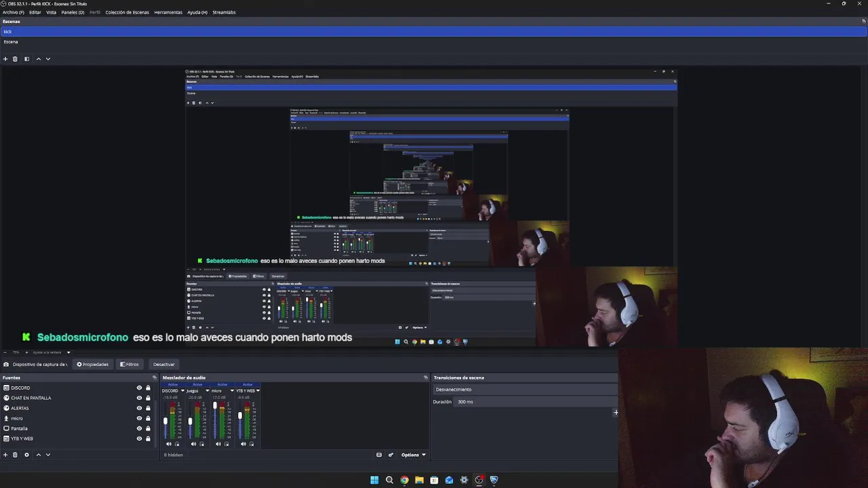The height and width of the screenshot is (488, 868).
Task: Toggle visibility of the micro source
Action: [139, 418]
